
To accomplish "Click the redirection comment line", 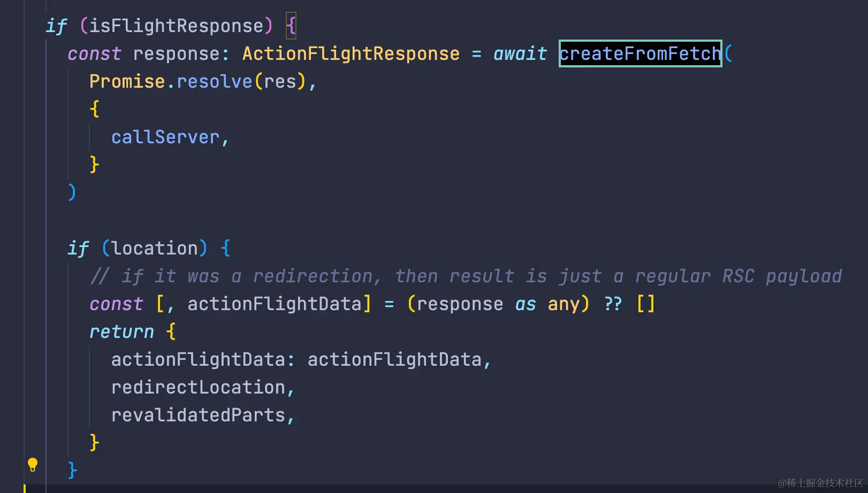I will [466, 276].
